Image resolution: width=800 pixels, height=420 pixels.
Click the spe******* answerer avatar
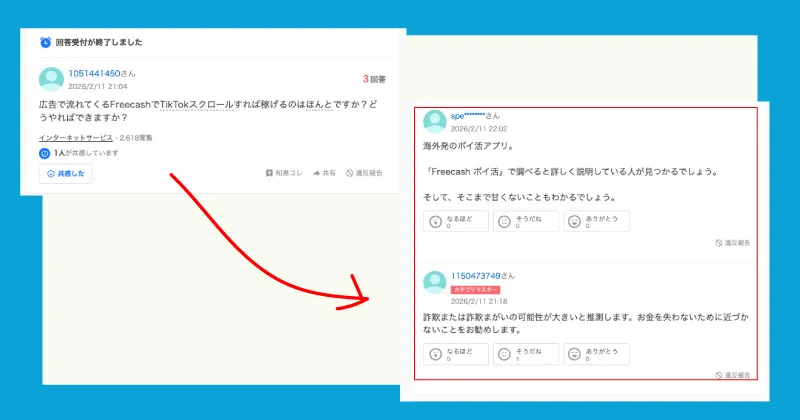coord(435,121)
